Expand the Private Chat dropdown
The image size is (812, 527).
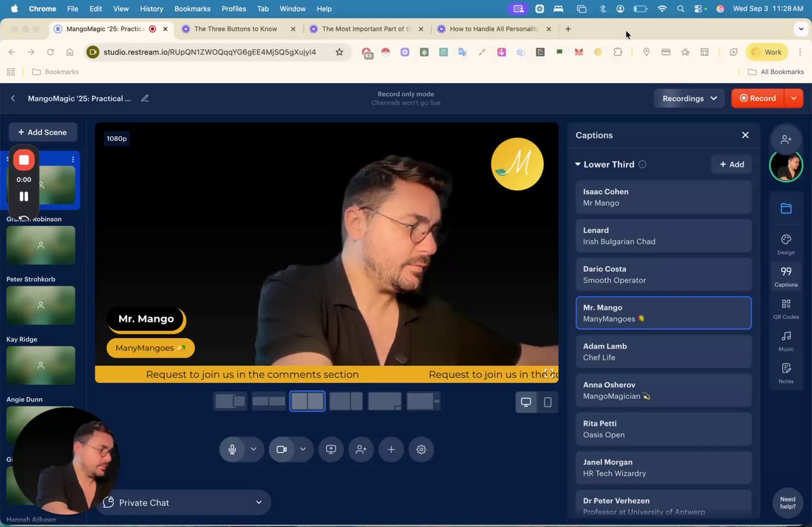click(x=259, y=502)
